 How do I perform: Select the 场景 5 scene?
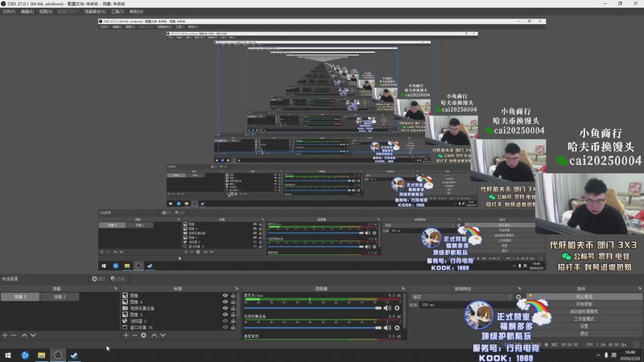pos(20,297)
